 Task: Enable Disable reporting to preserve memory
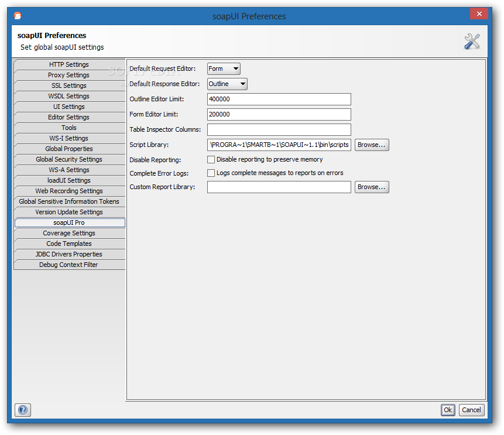point(211,159)
